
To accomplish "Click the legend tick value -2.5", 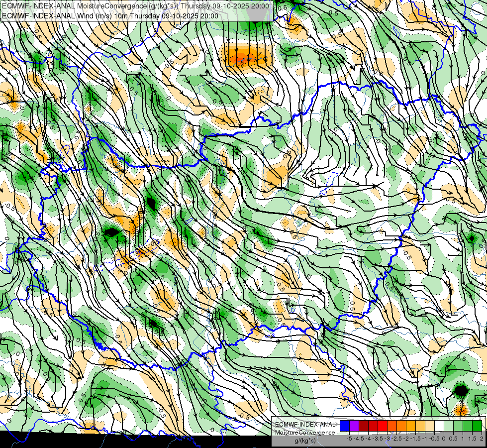I will click(x=396, y=439).
